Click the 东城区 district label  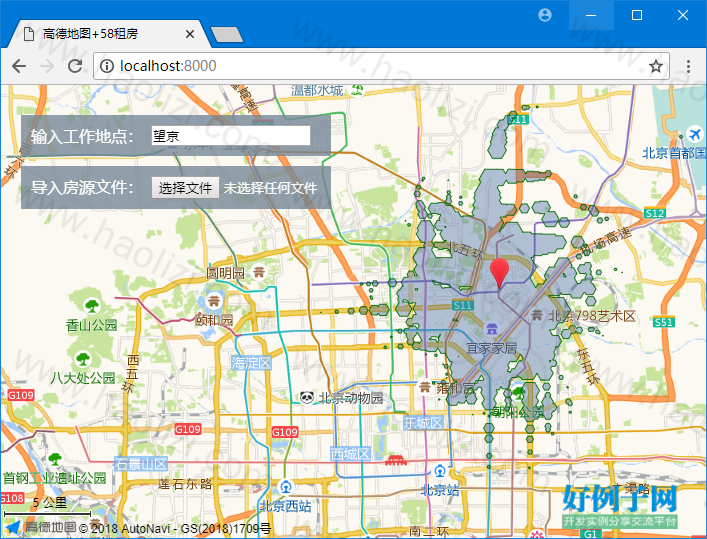[423, 423]
